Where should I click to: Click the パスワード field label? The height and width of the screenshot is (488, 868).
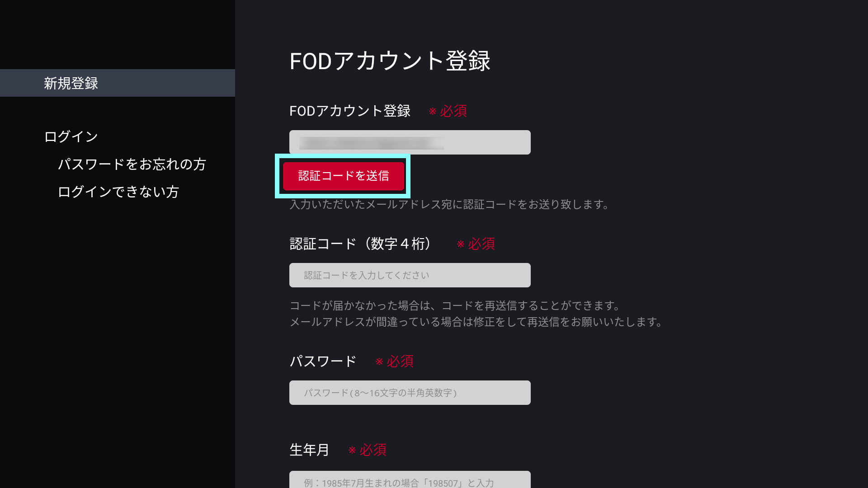[323, 361]
